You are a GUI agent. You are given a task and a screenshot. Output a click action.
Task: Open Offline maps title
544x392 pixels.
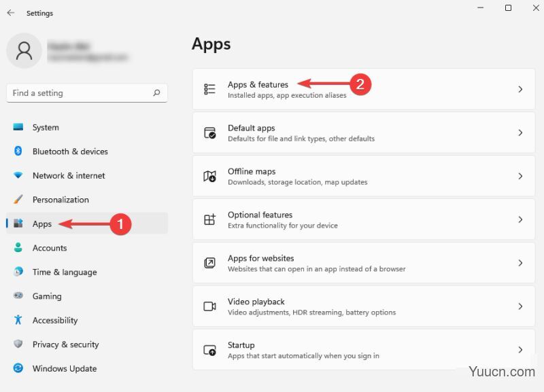[252, 171]
